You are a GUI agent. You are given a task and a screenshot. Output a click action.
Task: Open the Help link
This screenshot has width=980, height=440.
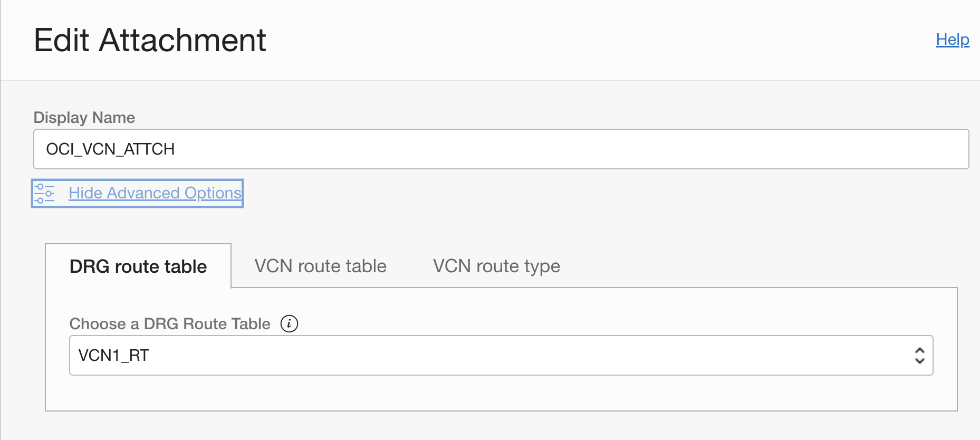[952, 40]
